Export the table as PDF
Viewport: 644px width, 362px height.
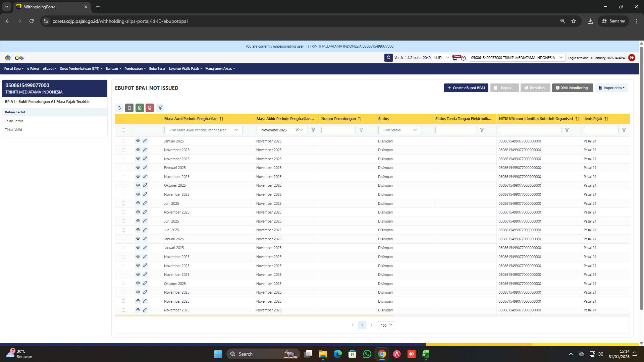coord(150,108)
